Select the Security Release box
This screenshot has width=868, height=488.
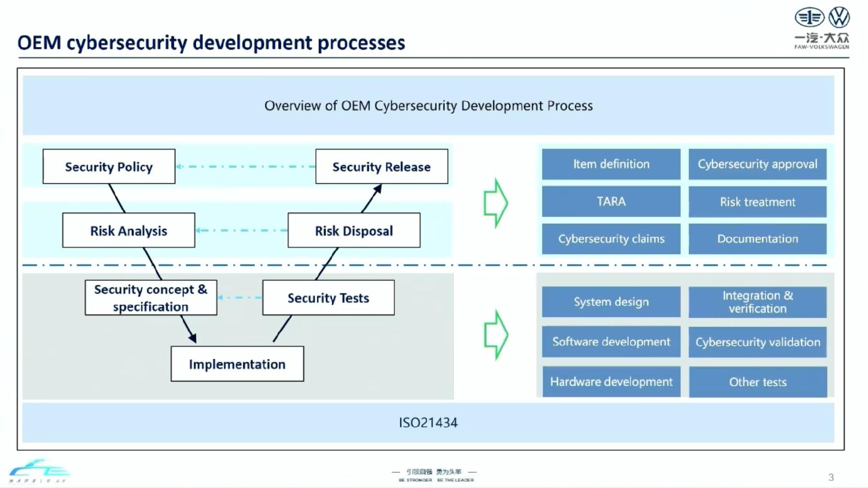tap(382, 166)
